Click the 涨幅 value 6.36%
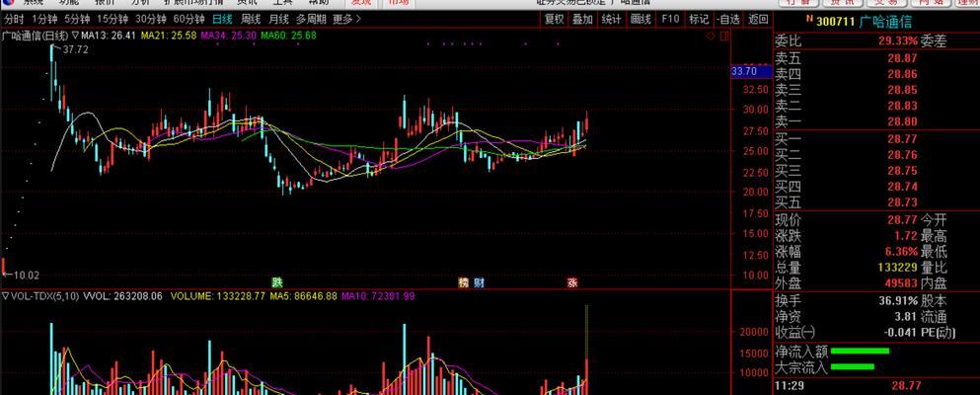This screenshot has width=980, height=395. pos(901,252)
